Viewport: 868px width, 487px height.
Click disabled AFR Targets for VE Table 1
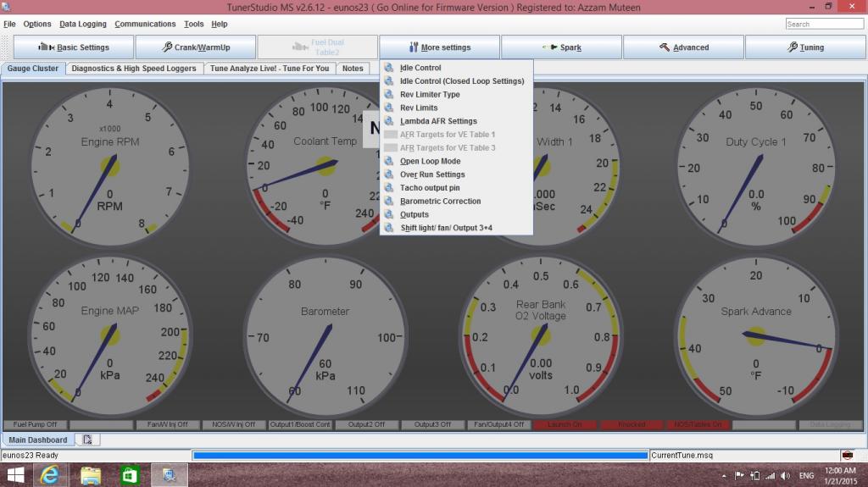[x=456, y=135]
